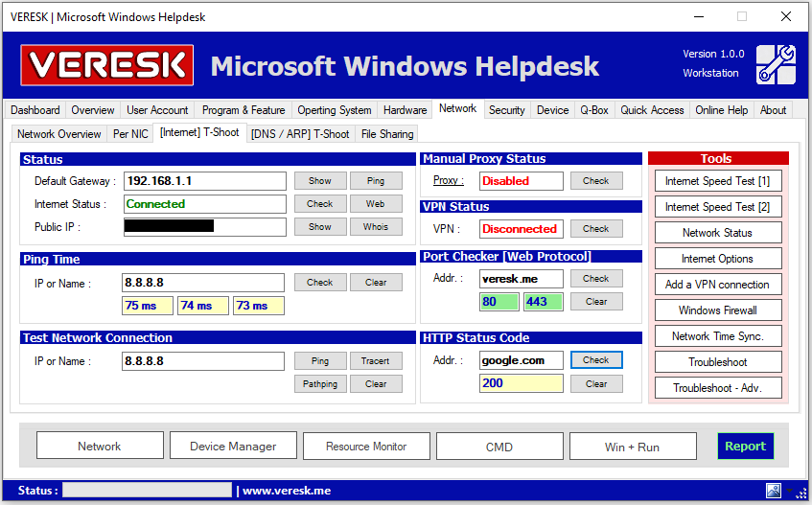Focus the Ping Time IP field
This screenshot has width=812, height=505.
coord(203,283)
